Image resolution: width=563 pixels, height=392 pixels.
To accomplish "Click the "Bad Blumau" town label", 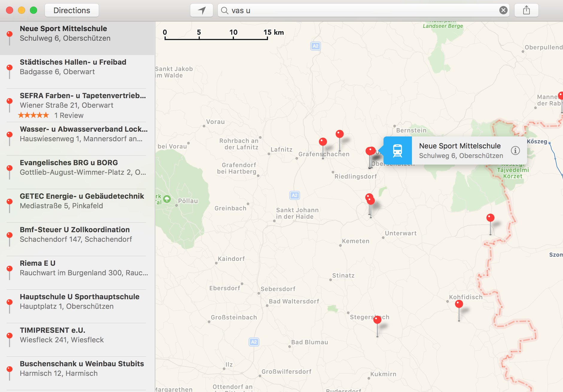I will (x=310, y=342).
